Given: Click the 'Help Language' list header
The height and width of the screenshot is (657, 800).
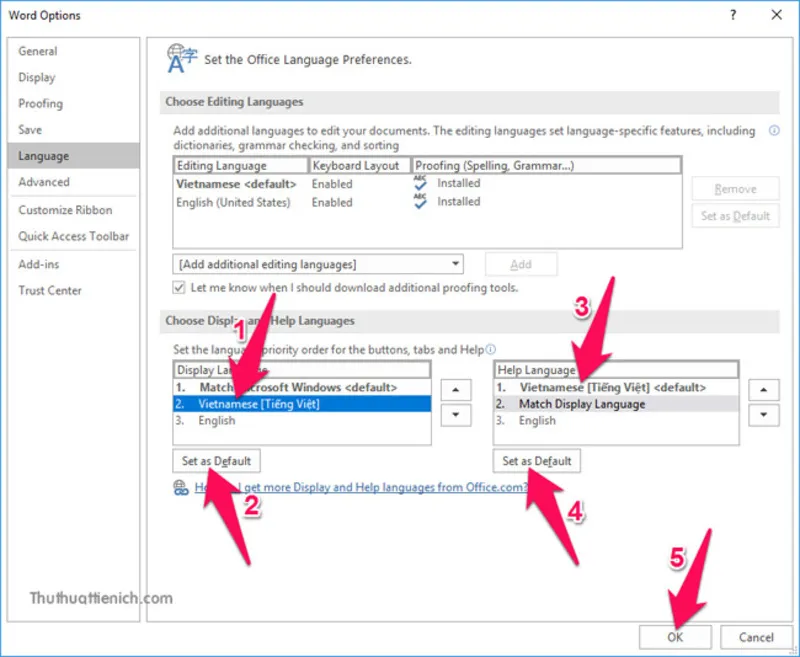Looking at the screenshot, I should coord(616,370).
